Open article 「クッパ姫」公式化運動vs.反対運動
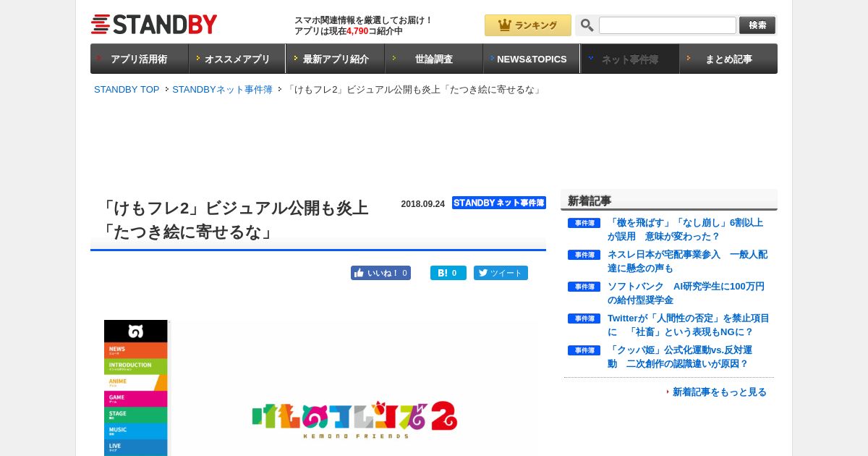 pyautogui.click(x=680, y=357)
